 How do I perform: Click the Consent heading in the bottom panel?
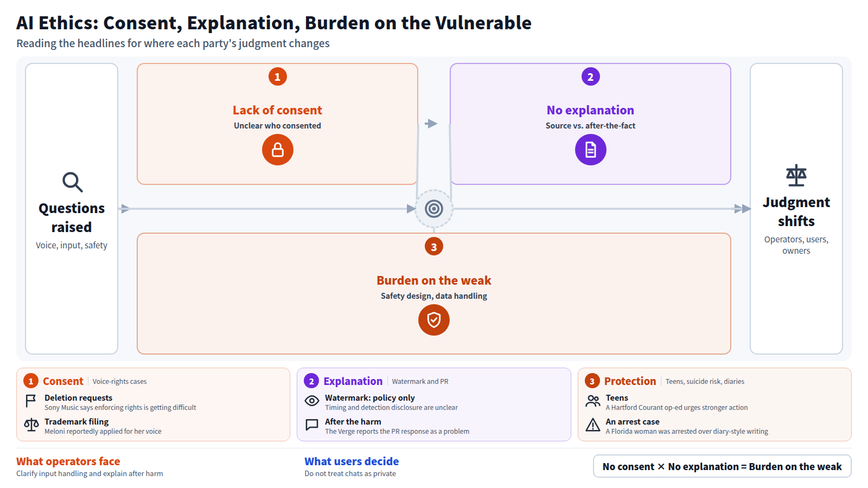tap(63, 381)
